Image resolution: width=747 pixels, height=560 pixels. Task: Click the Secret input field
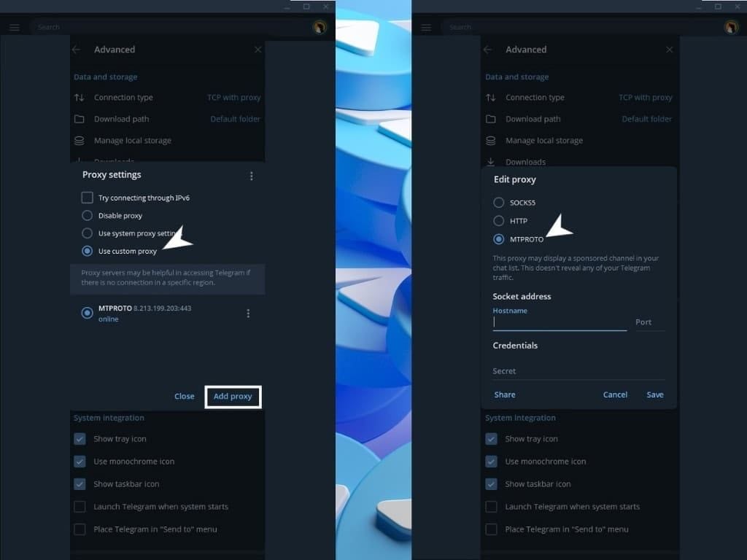coord(578,371)
